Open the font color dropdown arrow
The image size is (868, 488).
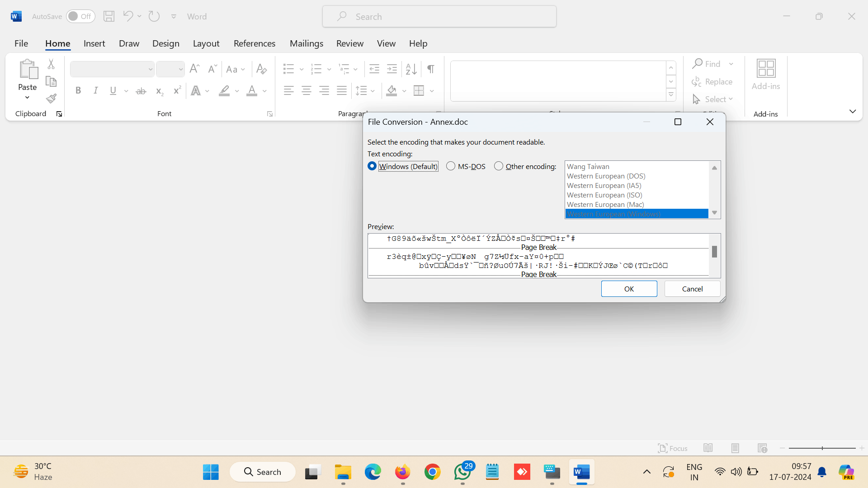[265, 91]
